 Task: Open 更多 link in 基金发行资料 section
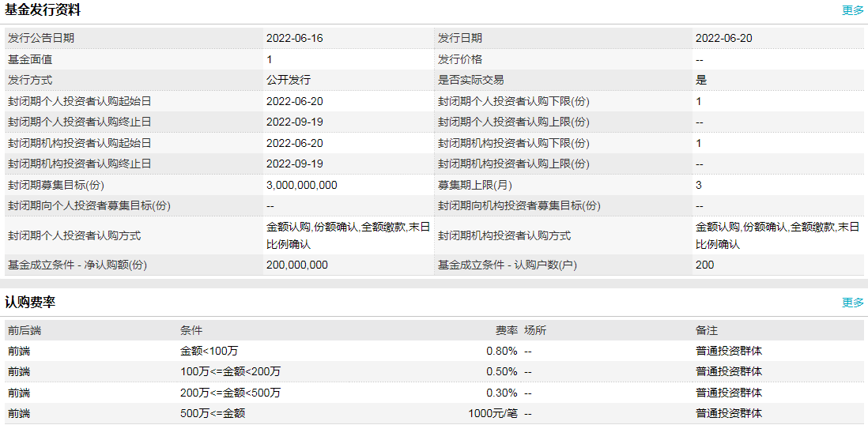coord(852,10)
